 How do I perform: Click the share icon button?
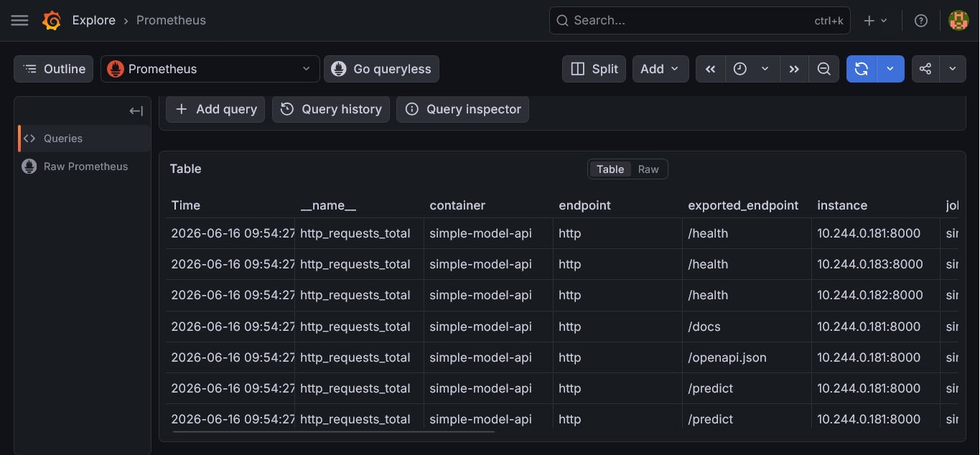[x=925, y=69]
